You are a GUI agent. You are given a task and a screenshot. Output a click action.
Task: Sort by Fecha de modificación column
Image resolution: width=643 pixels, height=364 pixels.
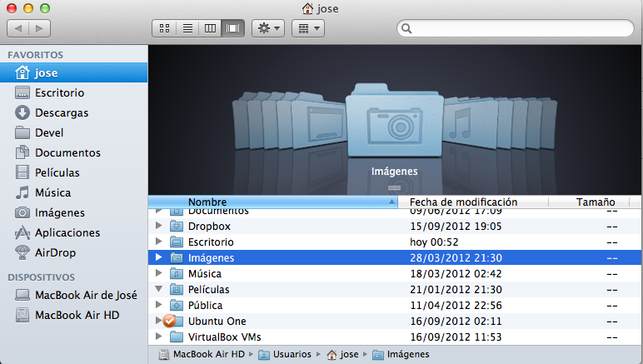coord(463,202)
